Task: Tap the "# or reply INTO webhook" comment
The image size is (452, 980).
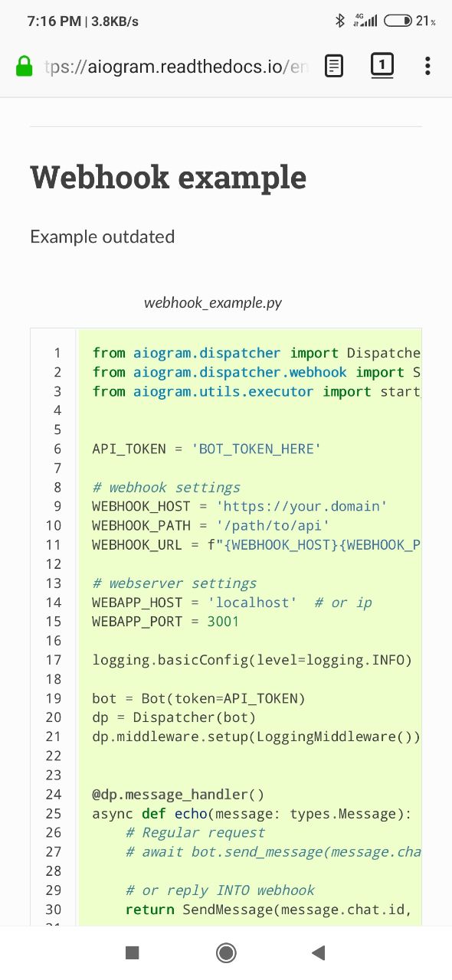Action: coord(220,890)
